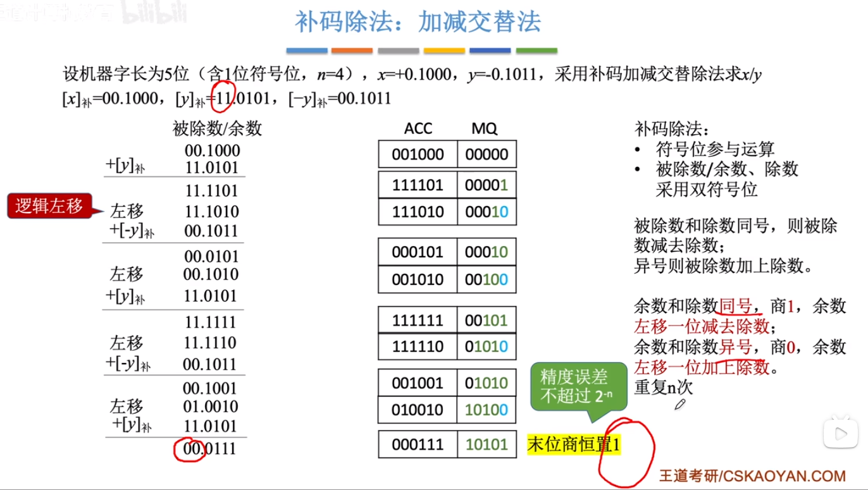
Task: Click 左移 label beside 01.0010
Action: (127, 405)
